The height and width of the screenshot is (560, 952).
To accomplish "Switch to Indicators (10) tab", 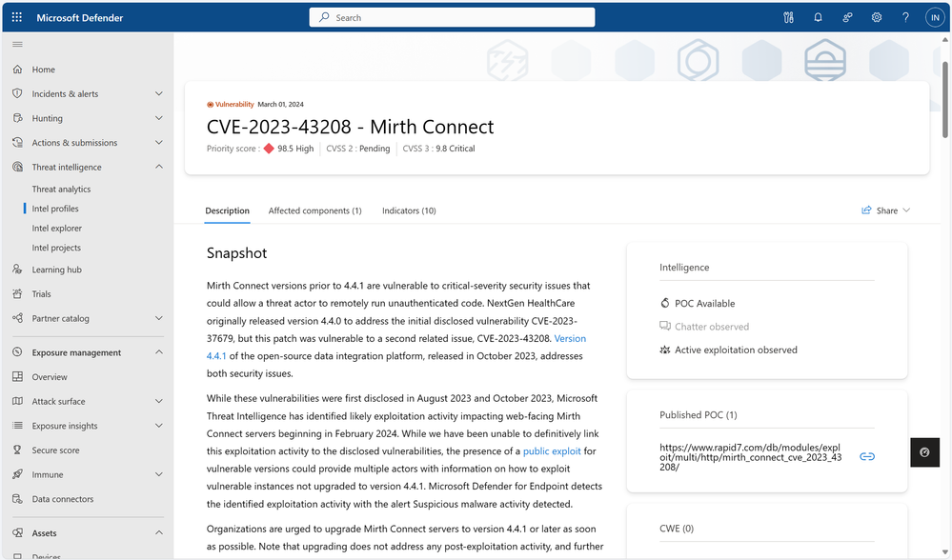I will (409, 210).
